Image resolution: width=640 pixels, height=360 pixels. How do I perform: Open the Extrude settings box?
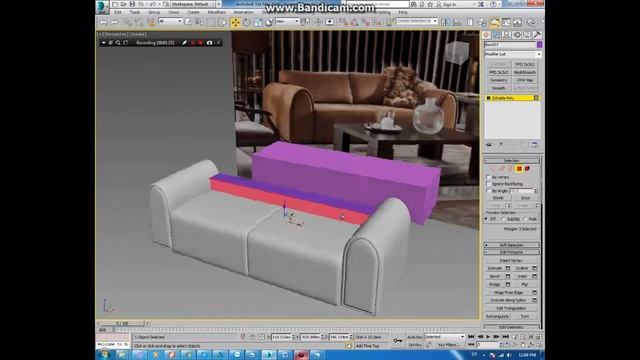coord(508,268)
